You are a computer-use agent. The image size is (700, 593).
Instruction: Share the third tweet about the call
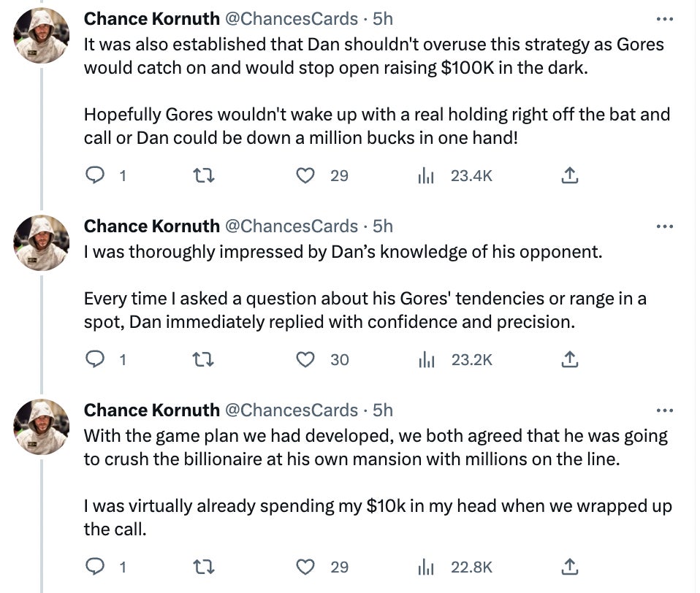(570, 567)
